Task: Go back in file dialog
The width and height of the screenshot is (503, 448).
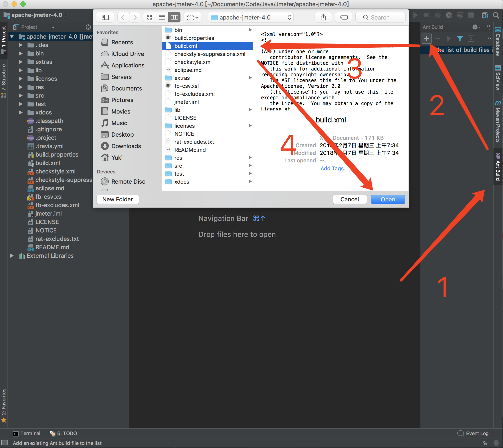Action: pos(123,17)
